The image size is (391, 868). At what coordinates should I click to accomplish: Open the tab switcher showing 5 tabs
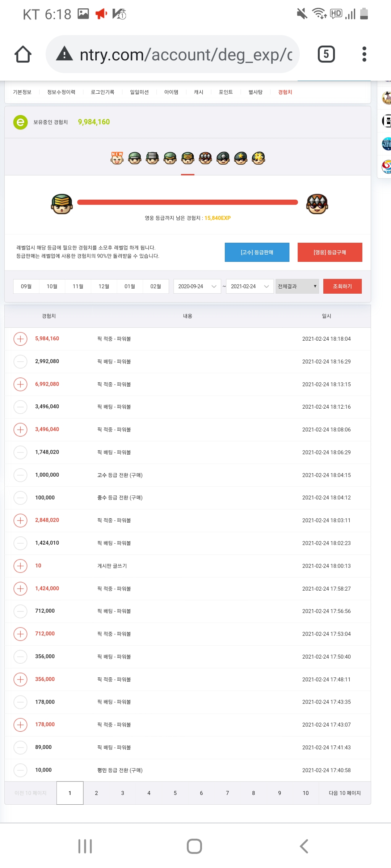pos(326,54)
